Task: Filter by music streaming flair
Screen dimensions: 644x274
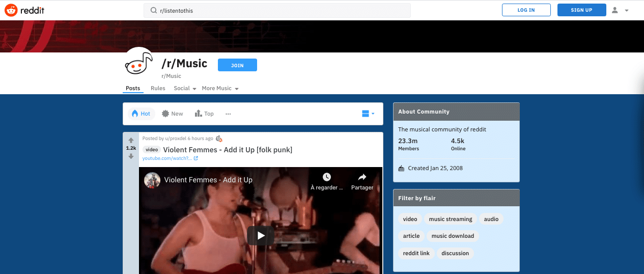Action: pyautogui.click(x=451, y=219)
